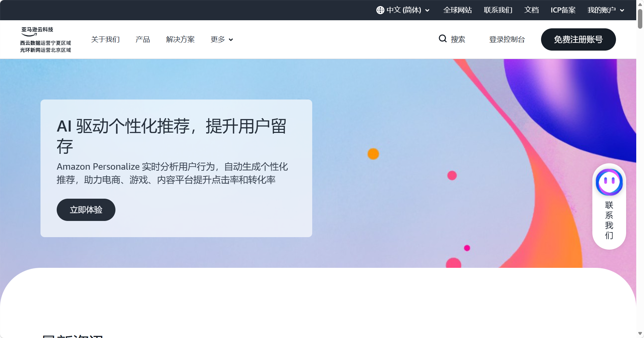
Task: Open the 产品 menu
Action: click(x=143, y=39)
